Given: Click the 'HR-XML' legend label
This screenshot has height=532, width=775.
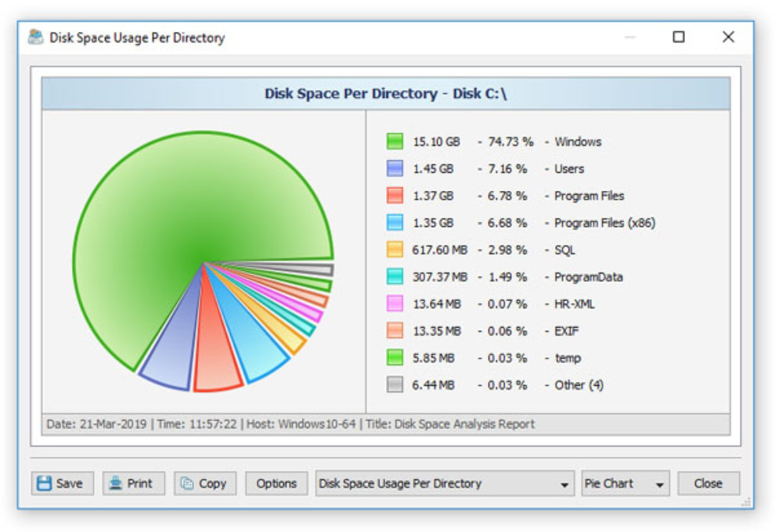Looking at the screenshot, I should point(574,305).
